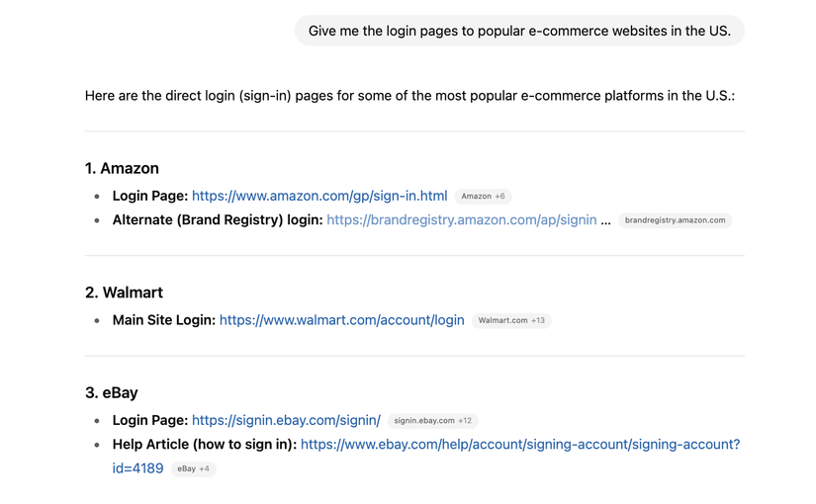Click the user prompt message bubble
The width and height of the screenshot is (816, 504).
[x=519, y=31]
